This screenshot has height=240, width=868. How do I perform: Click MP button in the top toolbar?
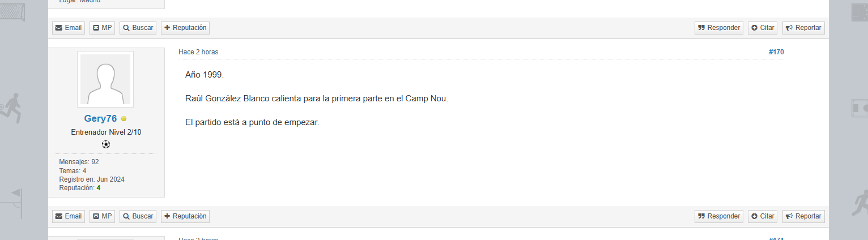click(x=103, y=28)
